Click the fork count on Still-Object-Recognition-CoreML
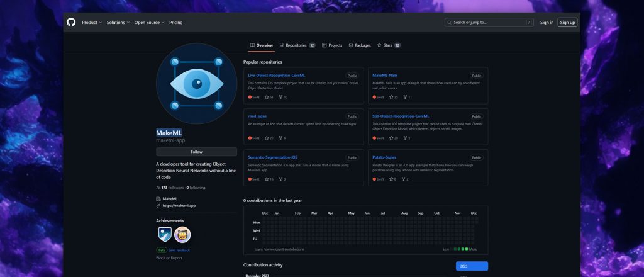Screen dimensions: 644x277 click(407, 138)
